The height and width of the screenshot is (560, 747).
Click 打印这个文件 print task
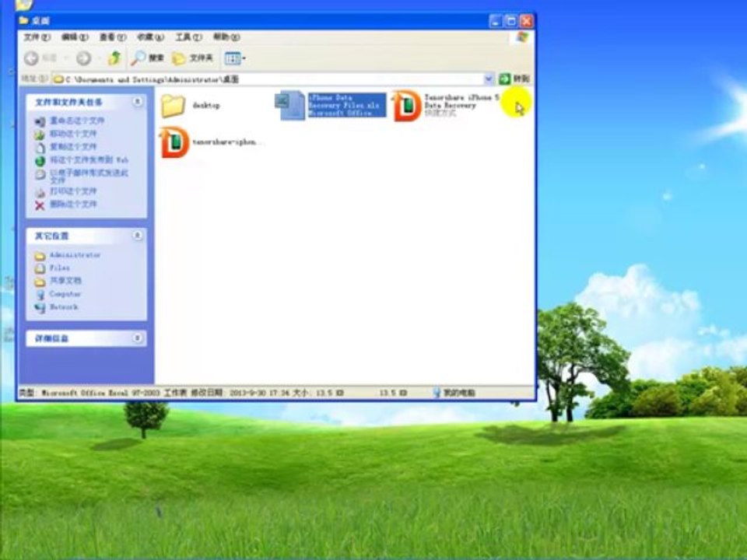pyautogui.click(x=65, y=191)
